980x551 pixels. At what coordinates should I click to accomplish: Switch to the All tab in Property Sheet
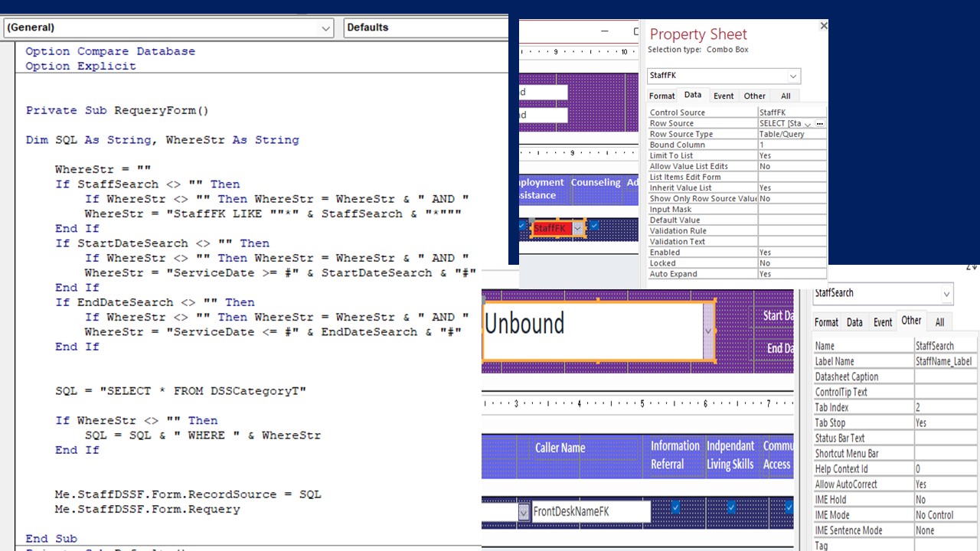(x=786, y=96)
